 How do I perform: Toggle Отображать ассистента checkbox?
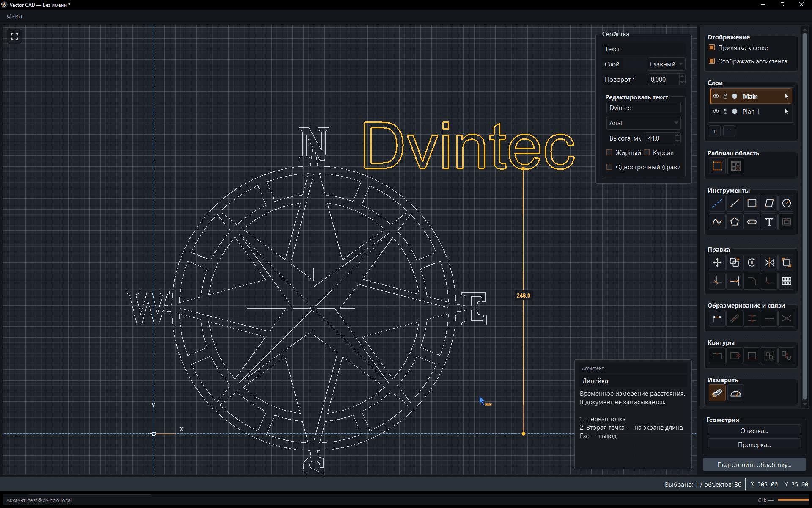[712, 61]
